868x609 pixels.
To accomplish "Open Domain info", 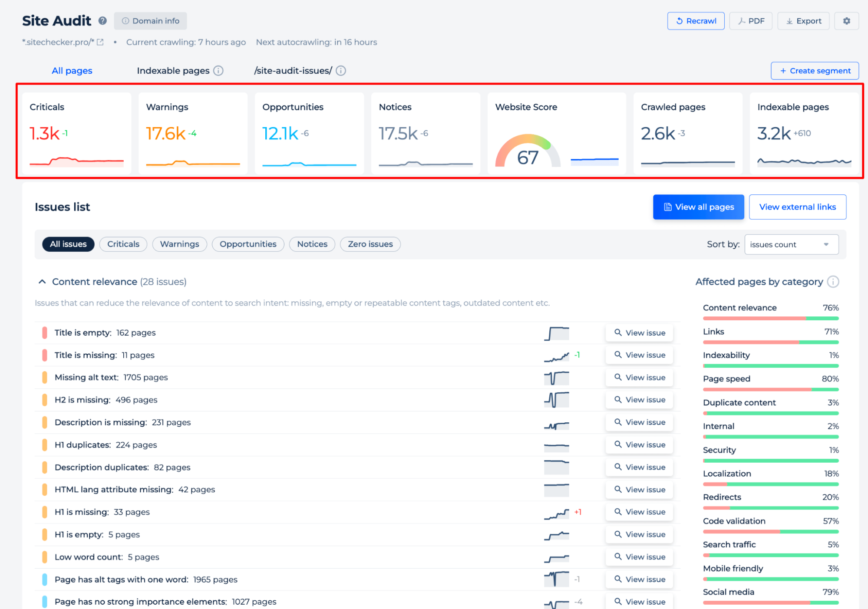I will [x=150, y=21].
